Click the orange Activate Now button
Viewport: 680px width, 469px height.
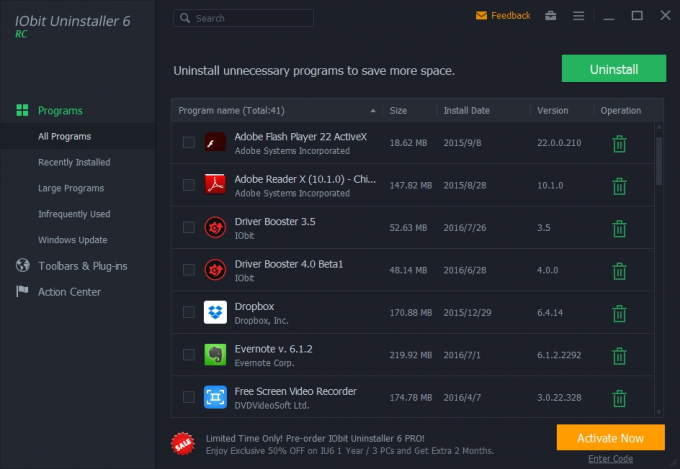(x=611, y=438)
